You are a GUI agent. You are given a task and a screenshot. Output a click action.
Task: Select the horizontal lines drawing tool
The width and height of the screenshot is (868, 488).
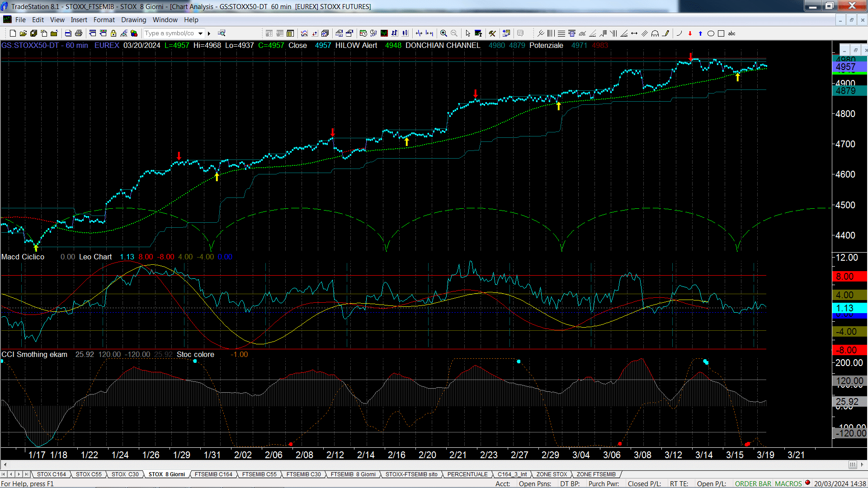[561, 33]
